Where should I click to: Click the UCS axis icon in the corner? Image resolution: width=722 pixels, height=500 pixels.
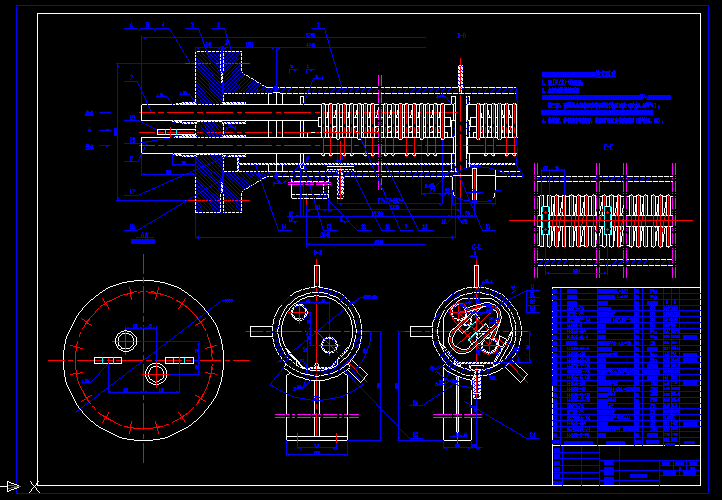(21, 486)
